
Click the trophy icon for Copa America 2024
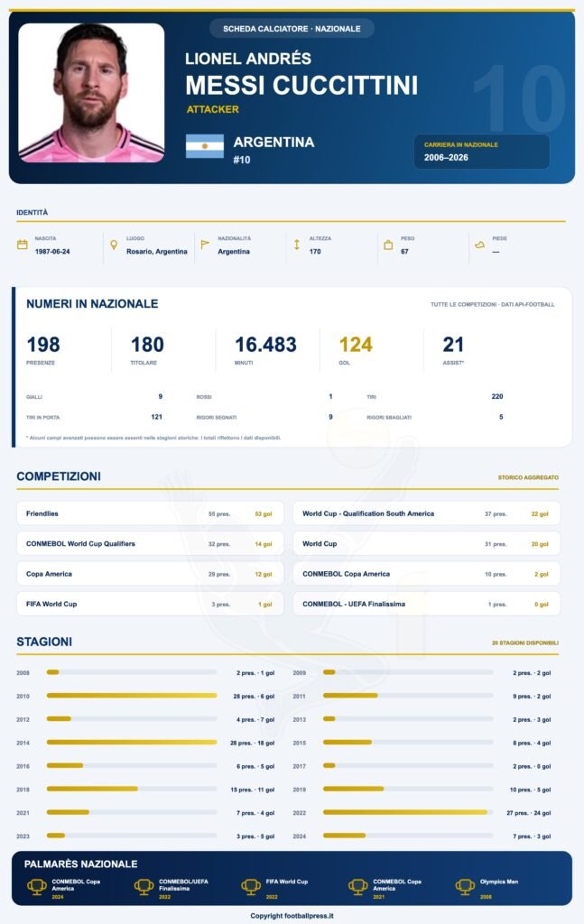[36, 886]
